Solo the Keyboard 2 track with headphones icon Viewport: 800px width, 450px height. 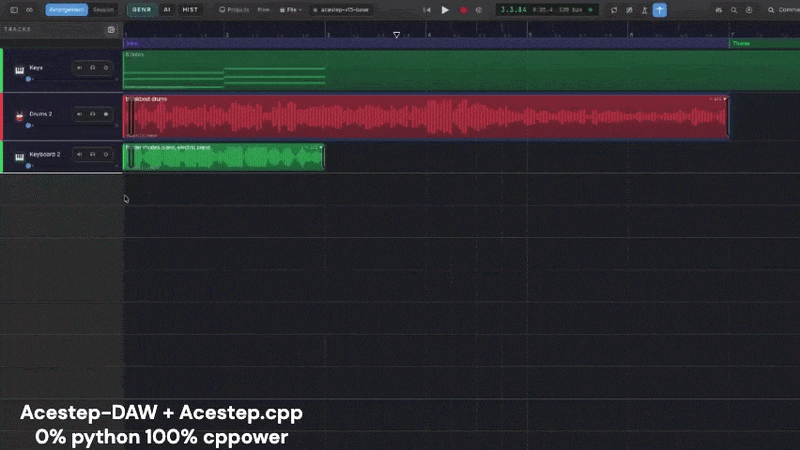(92, 154)
